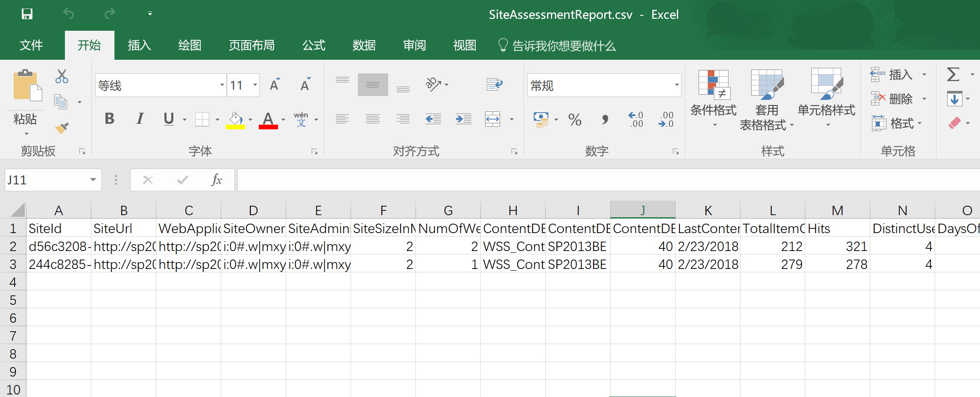
Task: Click the formula bar input
Action: [608, 180]
